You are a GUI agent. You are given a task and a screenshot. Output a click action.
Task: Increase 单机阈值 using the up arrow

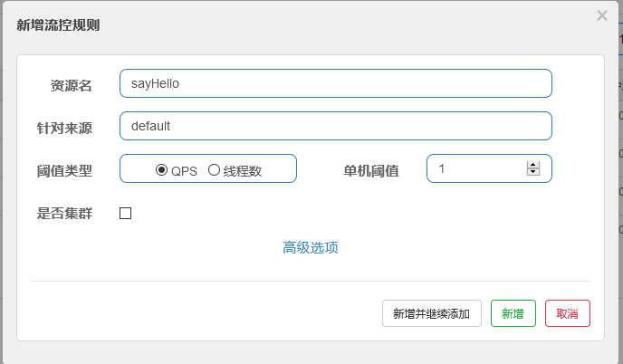[x=532, y=165]
